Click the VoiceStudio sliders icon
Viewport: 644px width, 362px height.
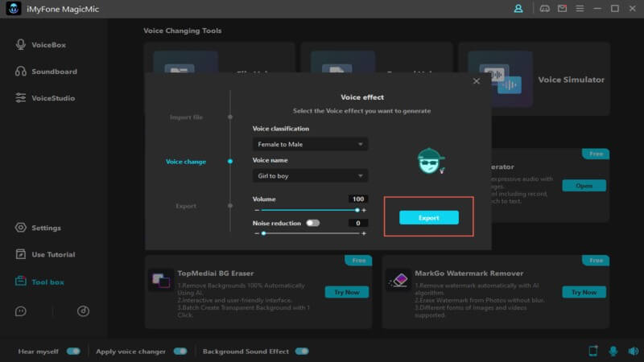click(21, 97)
